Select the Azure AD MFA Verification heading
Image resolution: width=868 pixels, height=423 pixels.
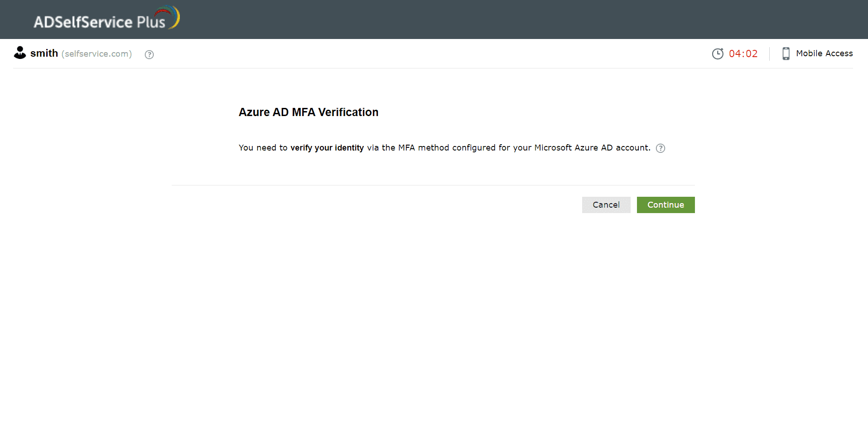coord(308,112)
